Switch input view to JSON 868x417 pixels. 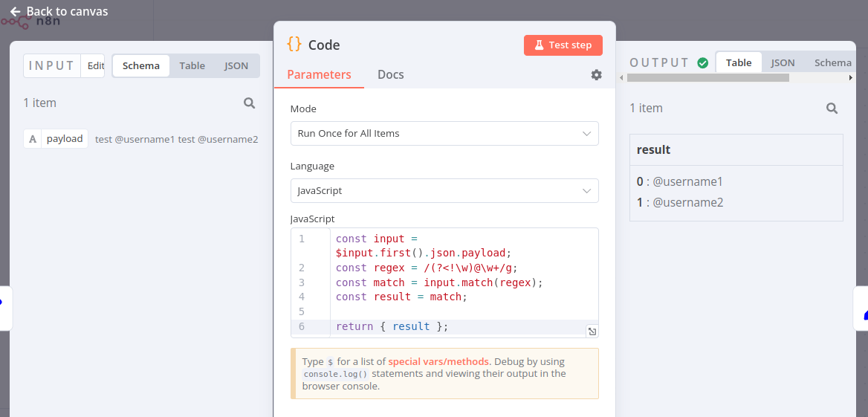(236, 65)
